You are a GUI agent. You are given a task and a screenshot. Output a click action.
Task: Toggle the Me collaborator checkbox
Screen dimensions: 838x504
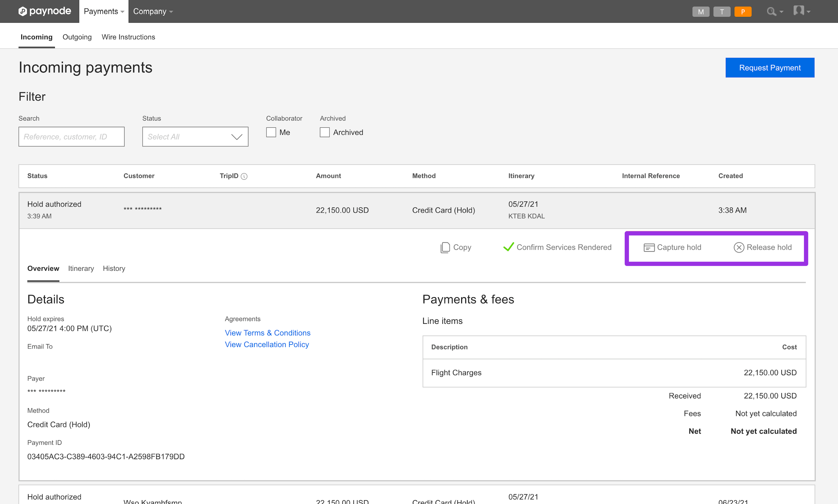coord(271,132)
